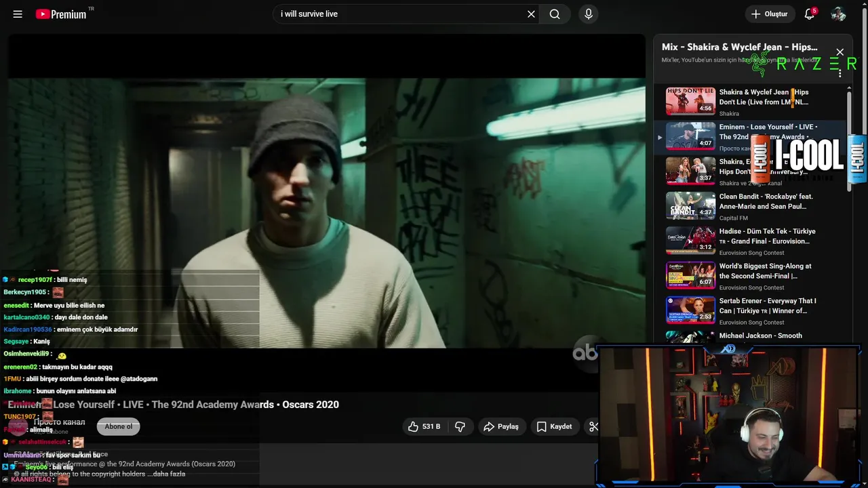Save the video with Kaydet

[554, 426]
